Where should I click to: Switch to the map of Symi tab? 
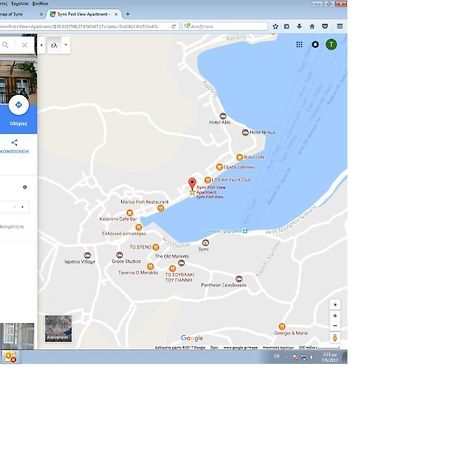pos(20,14)
